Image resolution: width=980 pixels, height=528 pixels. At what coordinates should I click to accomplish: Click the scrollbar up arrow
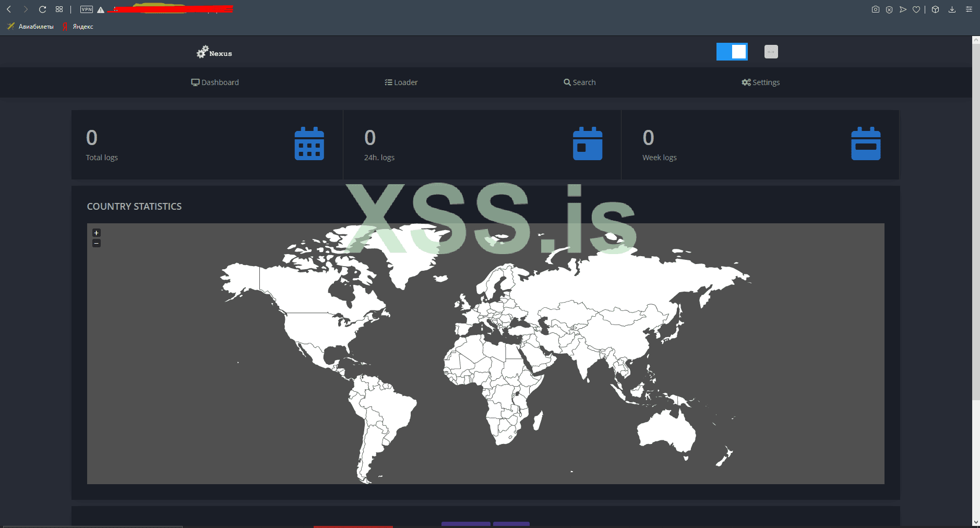pos(976,40)
